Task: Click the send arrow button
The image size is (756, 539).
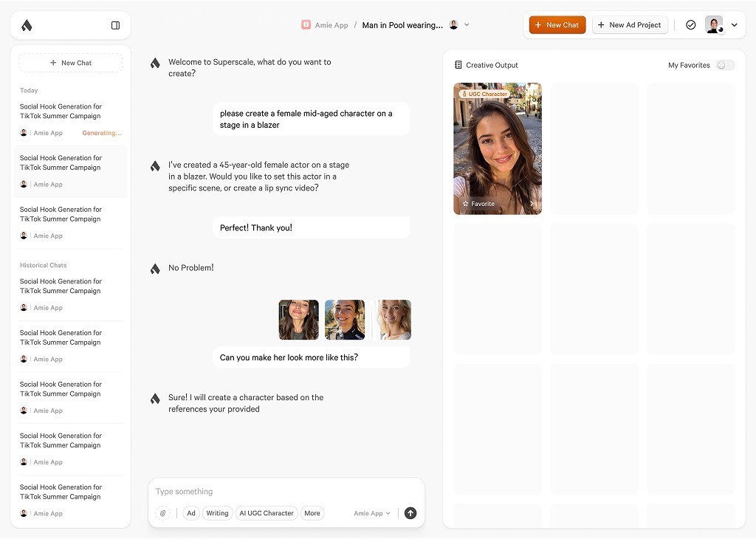Action: pos(410,513)
